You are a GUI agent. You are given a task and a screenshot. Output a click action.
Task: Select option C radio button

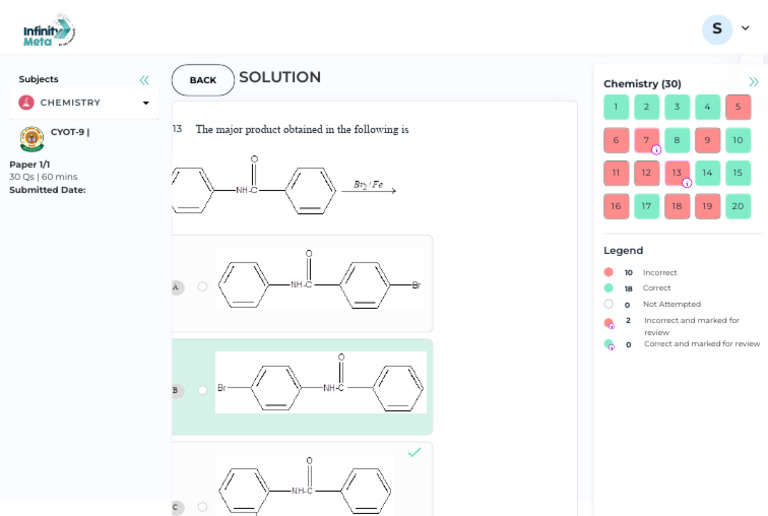[x=202, y=507]
